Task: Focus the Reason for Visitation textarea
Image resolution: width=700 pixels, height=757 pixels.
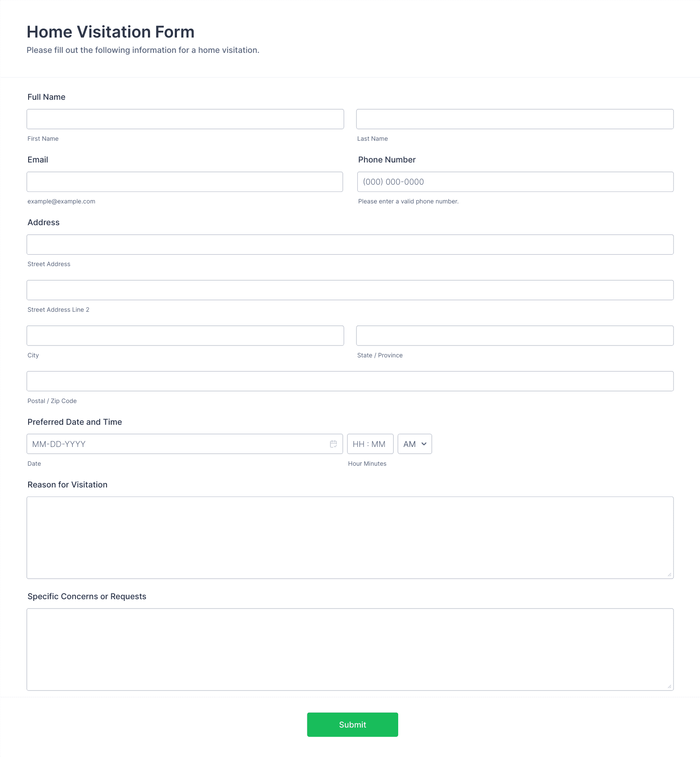Action: [x=350, y=538]
